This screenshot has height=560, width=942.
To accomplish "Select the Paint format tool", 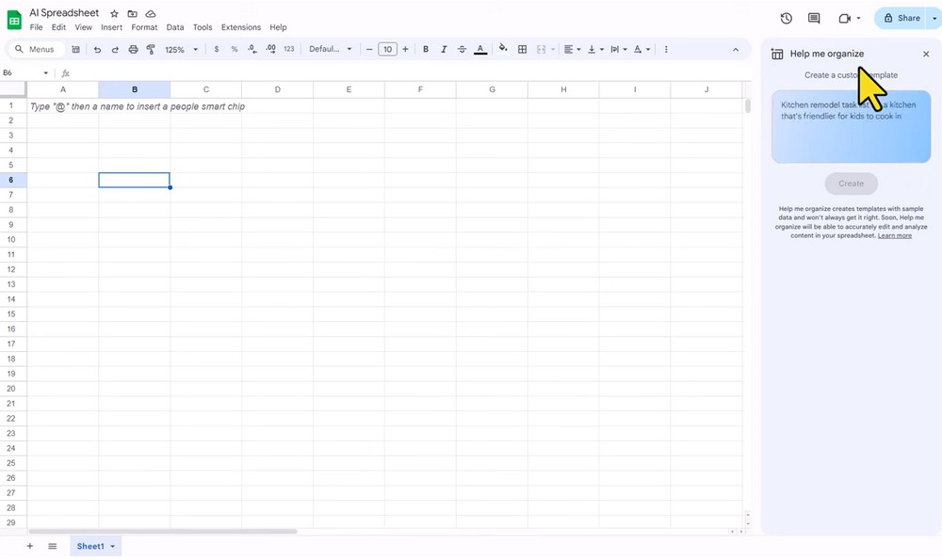I will 151,49.
